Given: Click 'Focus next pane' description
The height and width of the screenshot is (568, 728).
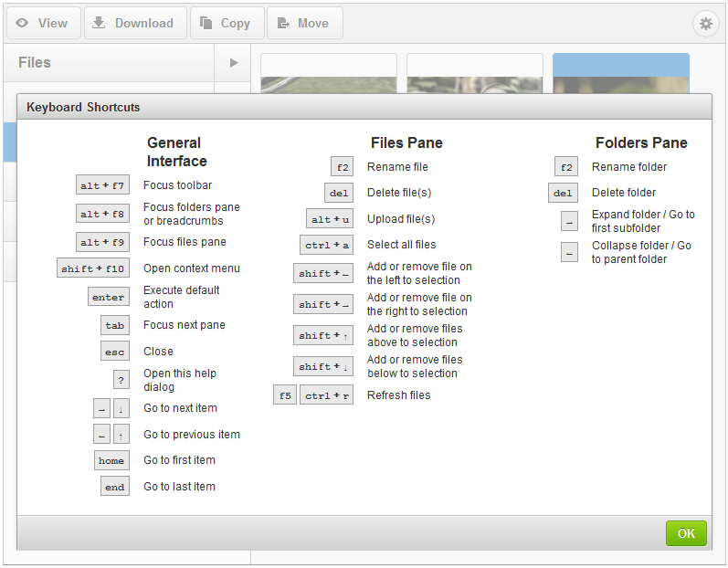Looking at the screenshot, I should [184, 325].
